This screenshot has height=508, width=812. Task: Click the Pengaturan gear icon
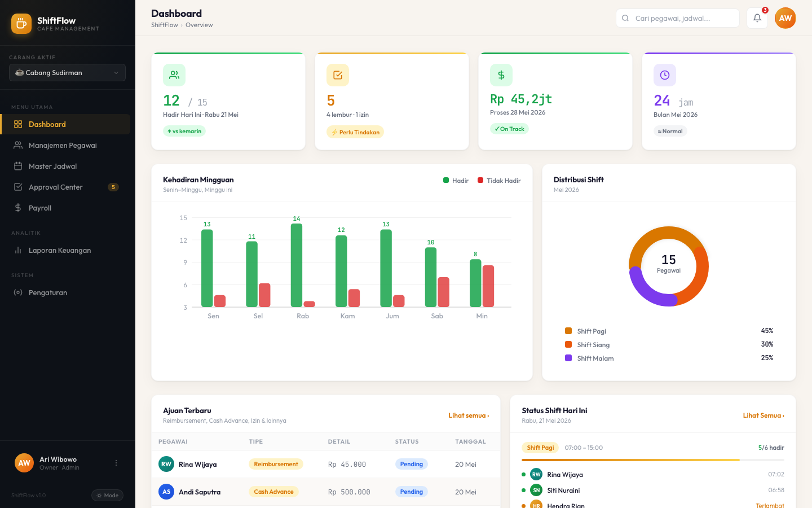coord(18,292)
